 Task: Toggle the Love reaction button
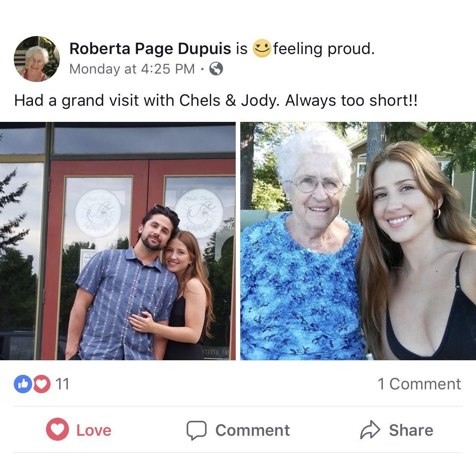(x=79, y=430)
